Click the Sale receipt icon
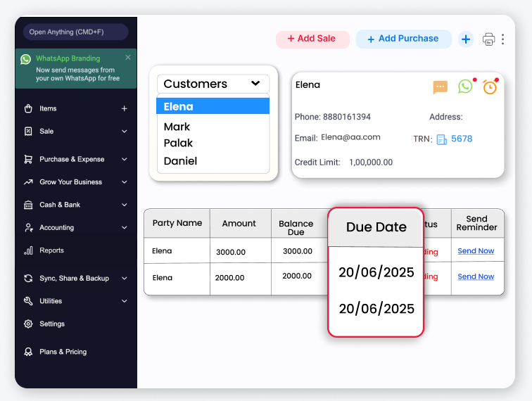The height and width of the screenshot is (401, 532). tap(28, 132)
